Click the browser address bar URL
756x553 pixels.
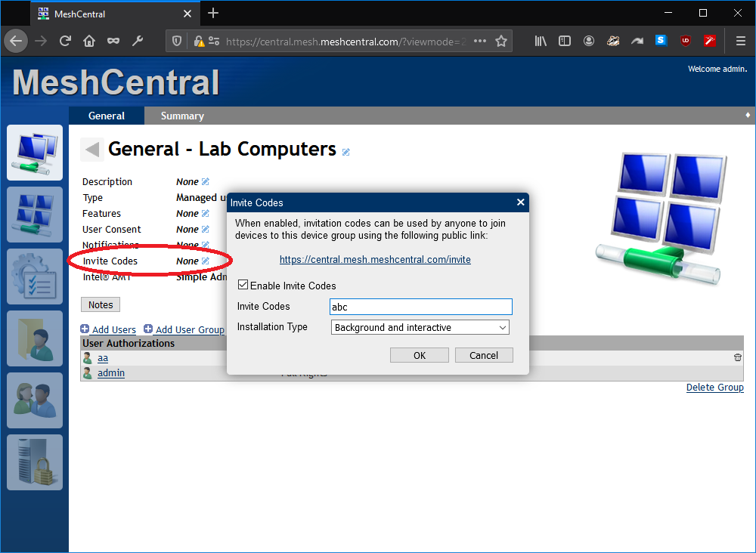click(x=345, y=42)
